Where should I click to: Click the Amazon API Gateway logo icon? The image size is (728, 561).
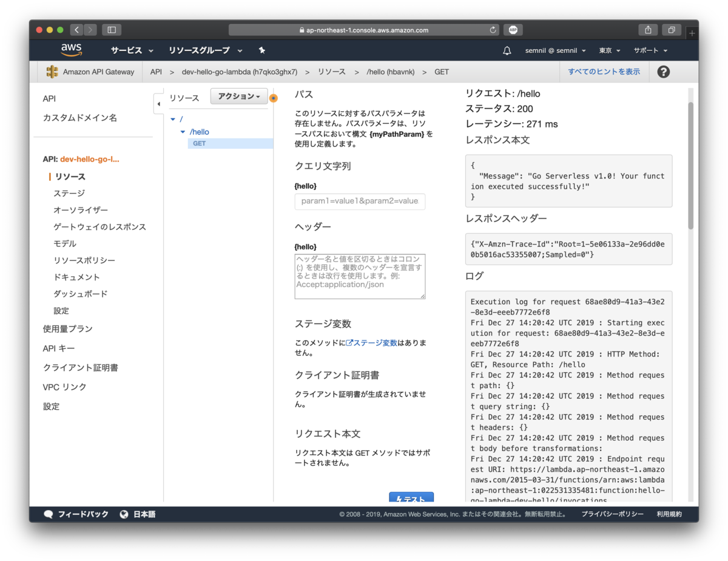point(52,72)
